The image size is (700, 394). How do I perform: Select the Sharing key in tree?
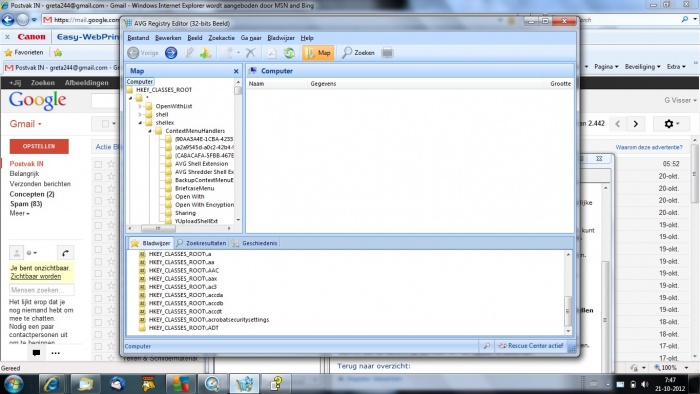[x=185, y=213]
